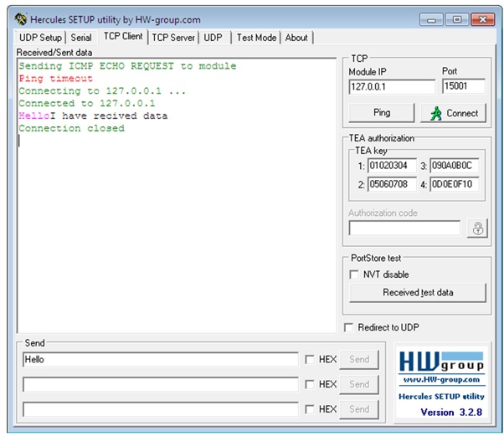Click the 'Connection closed' log line

coord(71,129)
